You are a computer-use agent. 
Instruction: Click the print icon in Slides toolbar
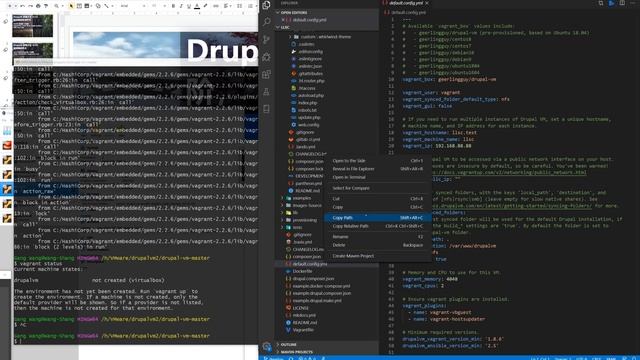[x=38, y=6]
